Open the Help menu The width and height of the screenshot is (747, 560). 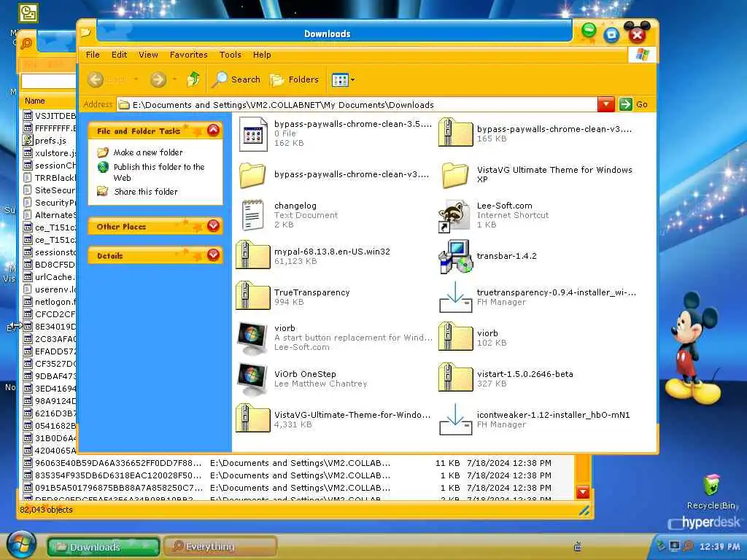coord(262,55)
